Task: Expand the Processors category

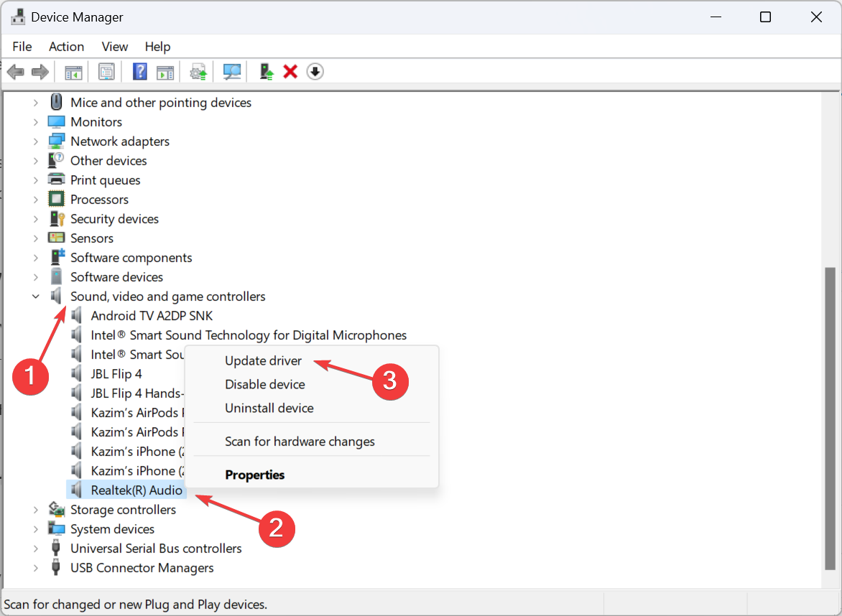Action: click(35, 199)
